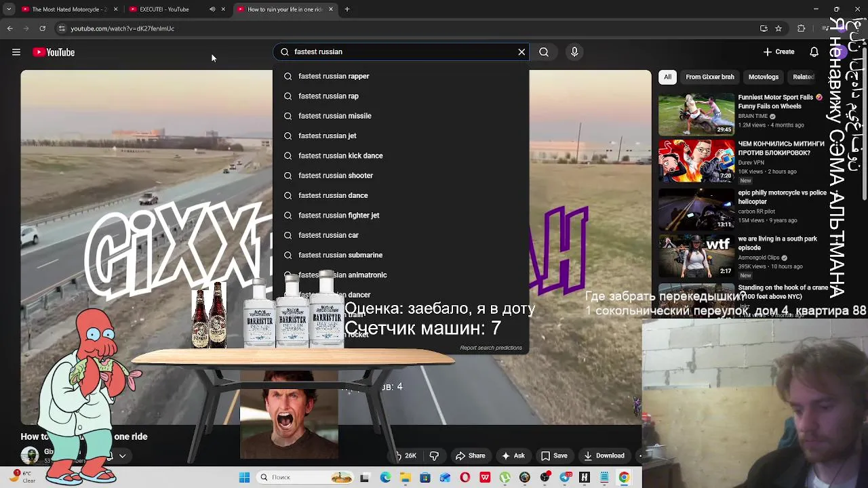
Task: Select suggestion fastest russian shooter
Action: (401, 176)
